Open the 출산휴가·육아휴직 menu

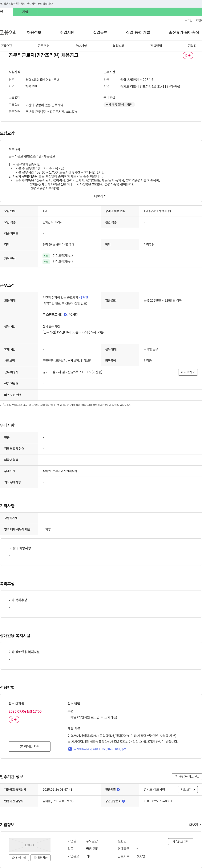[183, 32]
